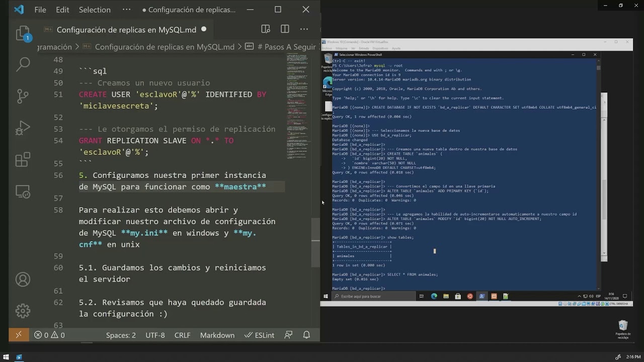
Task: Open Ayuda menu in VirtualBox window
Action: point(396,48)
